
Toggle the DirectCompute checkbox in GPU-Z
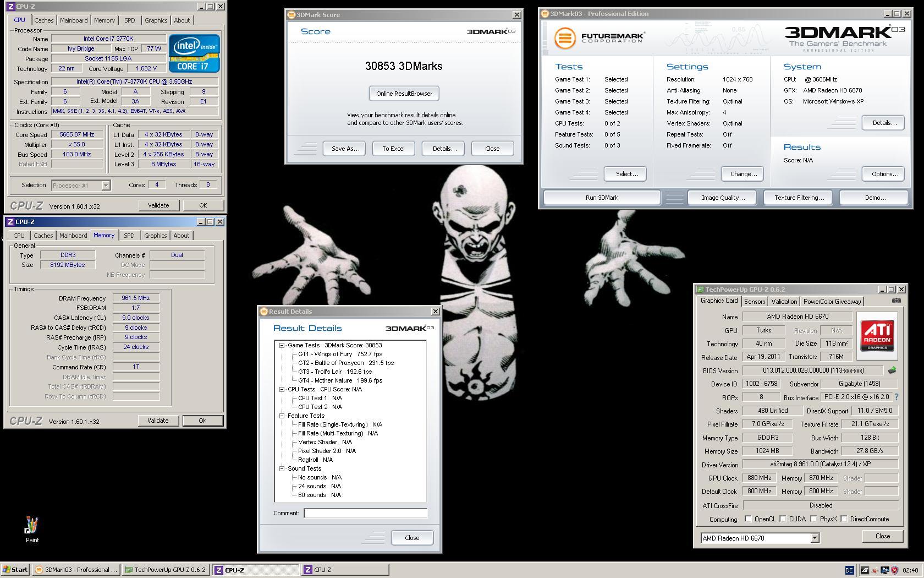(x=844, y=519)
